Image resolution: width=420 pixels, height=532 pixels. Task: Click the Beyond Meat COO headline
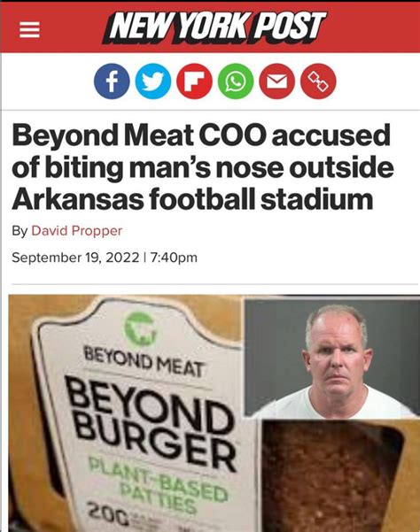click(x=203, y=166)
